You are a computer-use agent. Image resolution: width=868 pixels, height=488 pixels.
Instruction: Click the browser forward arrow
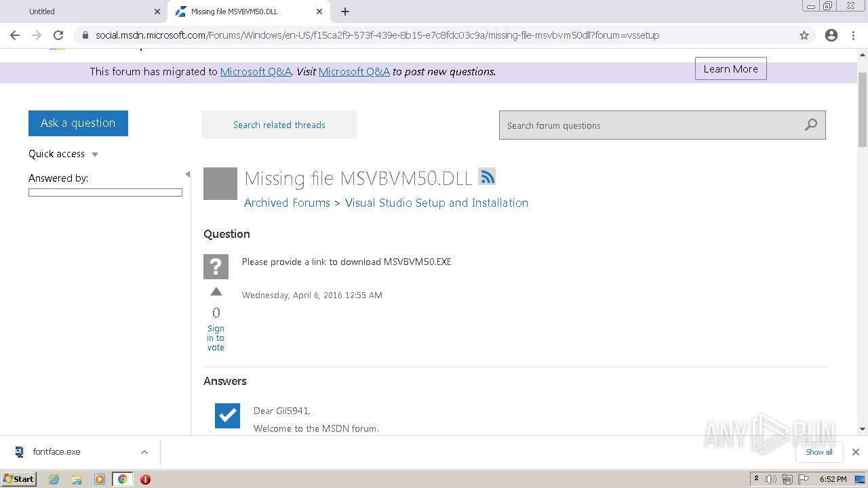[37, 35]
